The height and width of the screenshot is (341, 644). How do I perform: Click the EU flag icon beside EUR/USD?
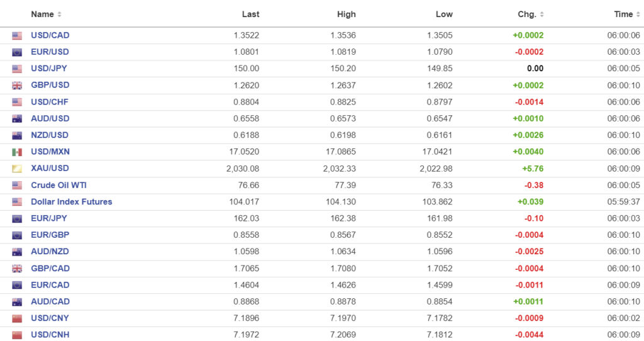tap(17, 52)
